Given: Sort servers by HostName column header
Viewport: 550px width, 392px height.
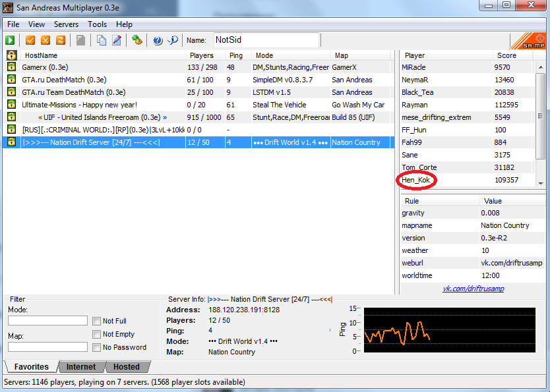Looking at the screenshot, I should [103, 55].
